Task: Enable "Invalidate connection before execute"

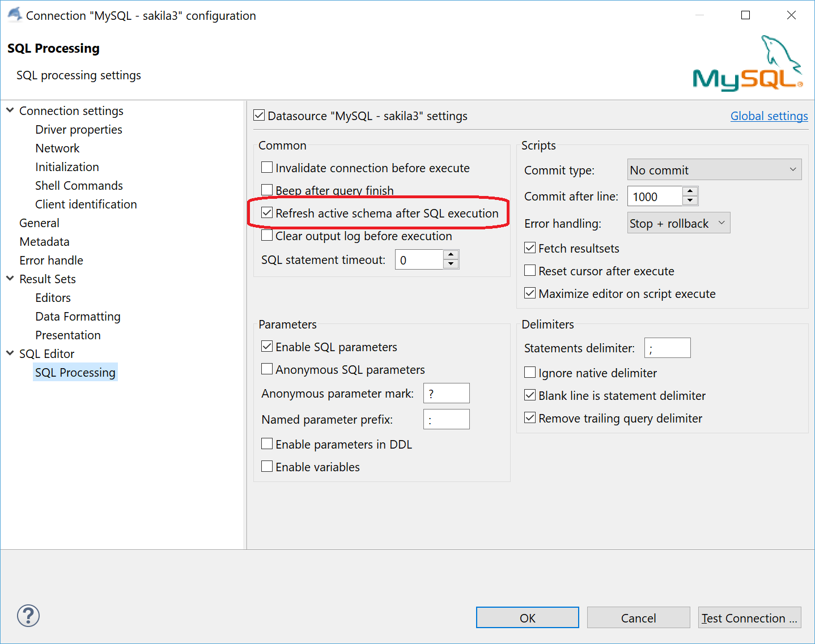Action: coord(267,167)
